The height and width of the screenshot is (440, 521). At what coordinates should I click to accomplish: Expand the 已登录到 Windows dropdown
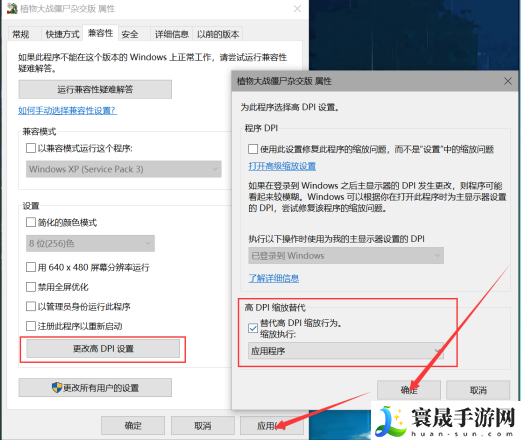pos(346,256)
